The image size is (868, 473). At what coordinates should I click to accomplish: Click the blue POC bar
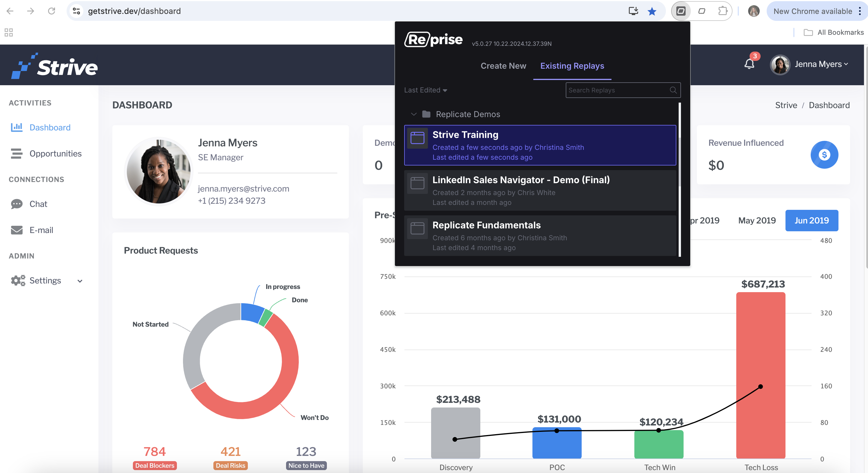(x=557, y=443)
